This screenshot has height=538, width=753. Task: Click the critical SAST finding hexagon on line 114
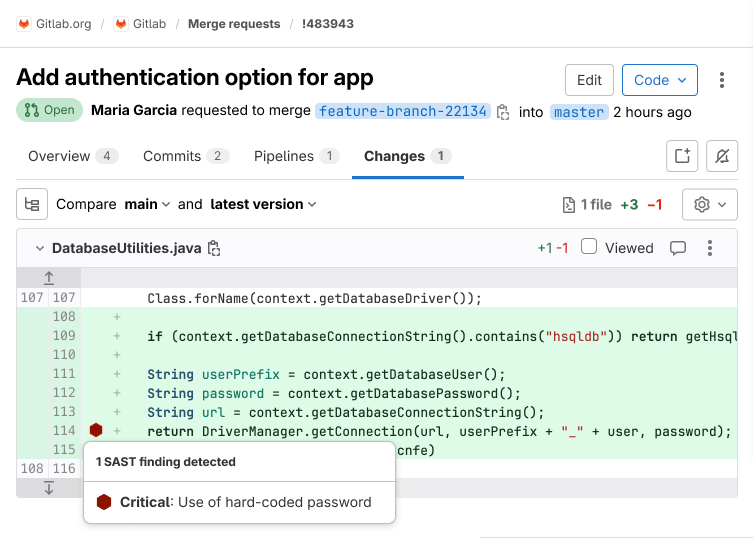(96, 430)
